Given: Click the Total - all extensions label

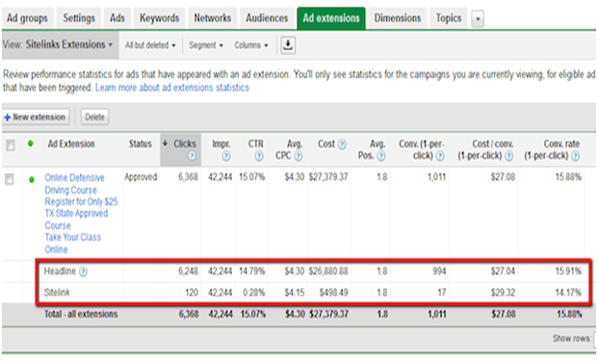Looking at the screenshot, I should pos(81,314).
